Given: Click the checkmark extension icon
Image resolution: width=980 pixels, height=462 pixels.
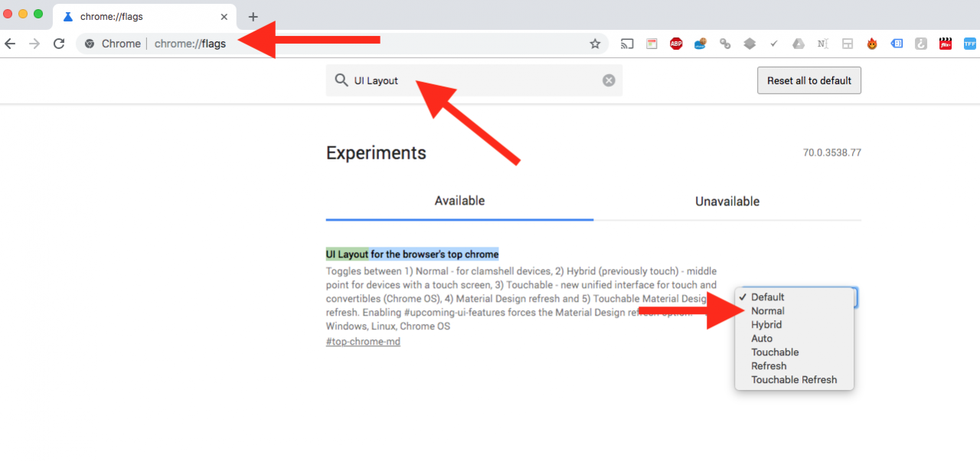Looking at the screenshot, I should pyautogui.click(x=774, y=44).
